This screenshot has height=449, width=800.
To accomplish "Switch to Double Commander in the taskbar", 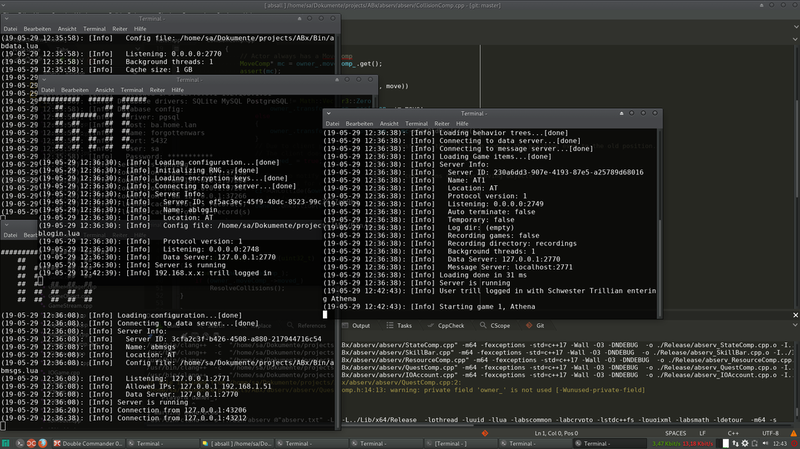I will pos(89,443).
